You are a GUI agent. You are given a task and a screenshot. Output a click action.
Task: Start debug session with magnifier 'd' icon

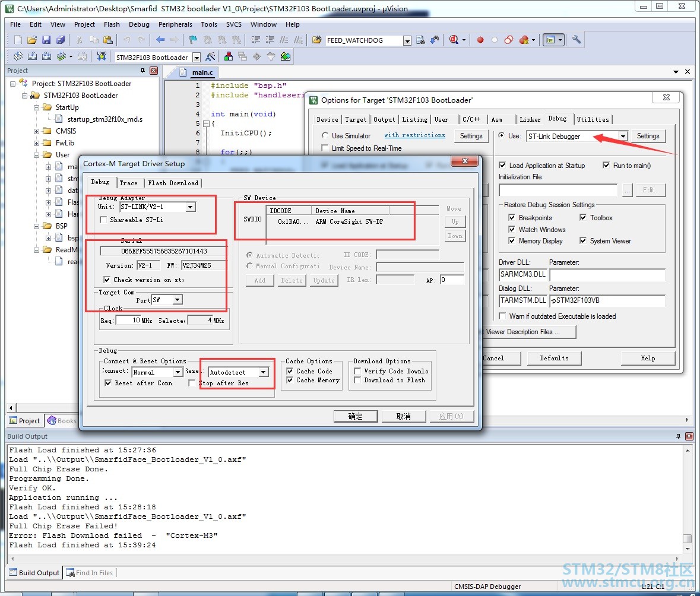pos(454,40)
